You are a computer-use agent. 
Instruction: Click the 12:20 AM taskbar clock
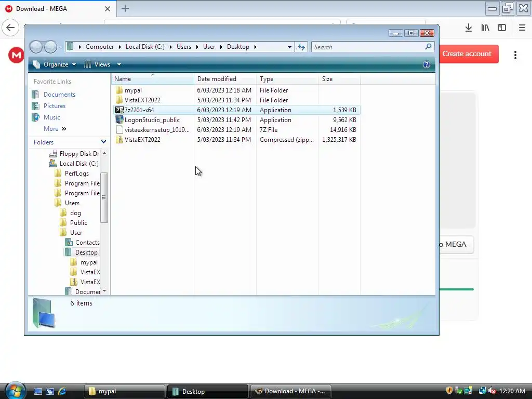[x=512, y=391]
